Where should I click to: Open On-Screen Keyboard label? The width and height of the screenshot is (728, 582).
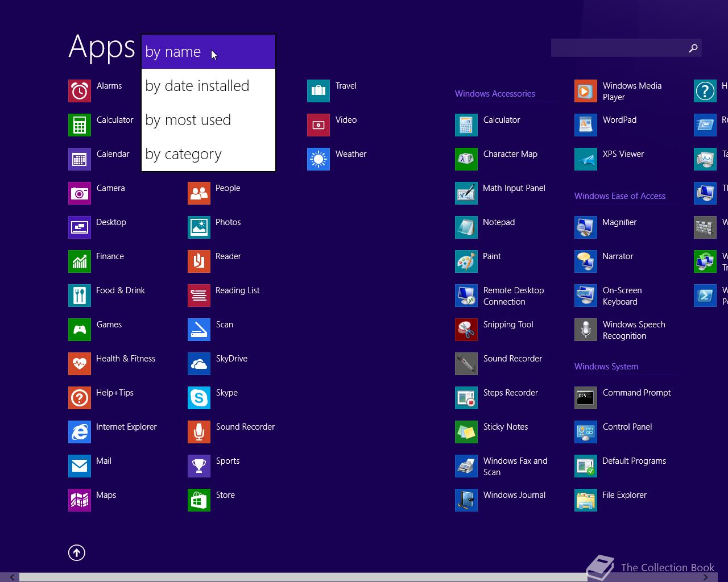click(622, 296)
